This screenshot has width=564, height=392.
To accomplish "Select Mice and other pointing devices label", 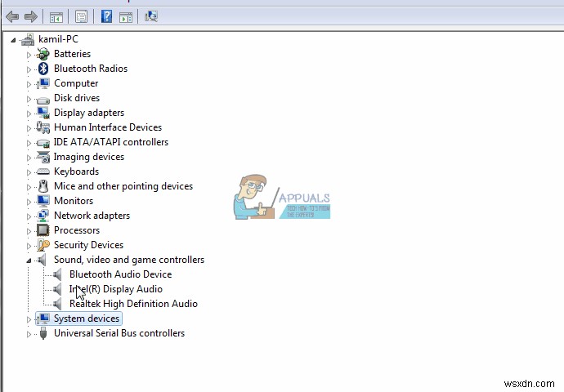I will tap(123, 186).
